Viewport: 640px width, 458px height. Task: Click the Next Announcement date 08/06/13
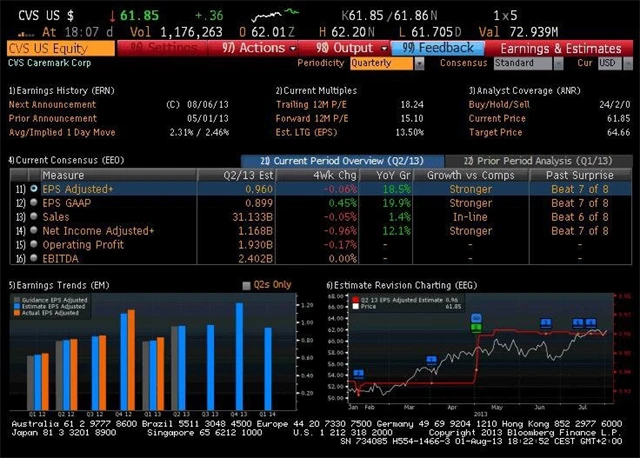208,104
